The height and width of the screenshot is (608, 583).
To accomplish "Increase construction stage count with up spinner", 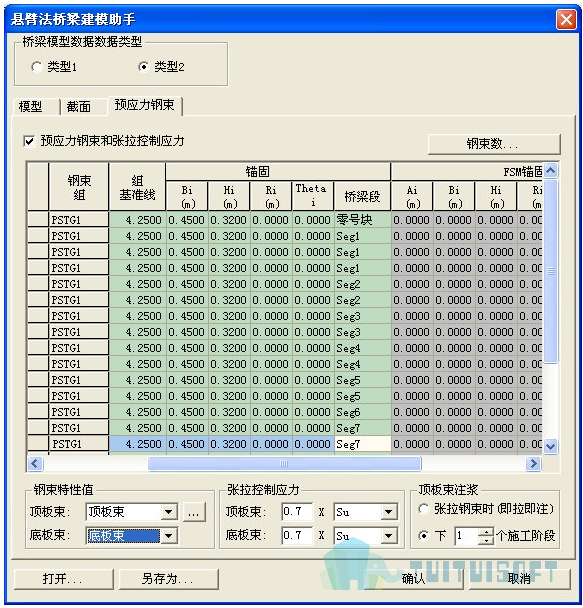I will tap(486, 532).
